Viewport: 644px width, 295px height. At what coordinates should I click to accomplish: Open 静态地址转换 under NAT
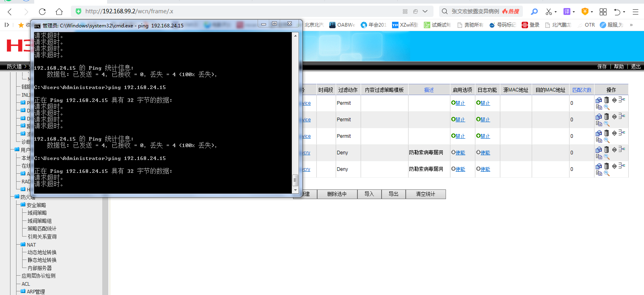click(42, 260)
